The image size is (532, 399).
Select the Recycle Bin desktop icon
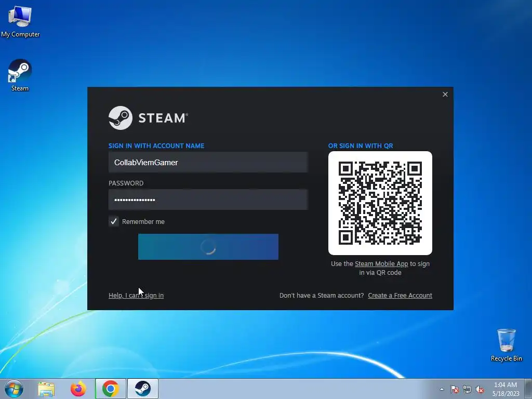click(506, 345)
